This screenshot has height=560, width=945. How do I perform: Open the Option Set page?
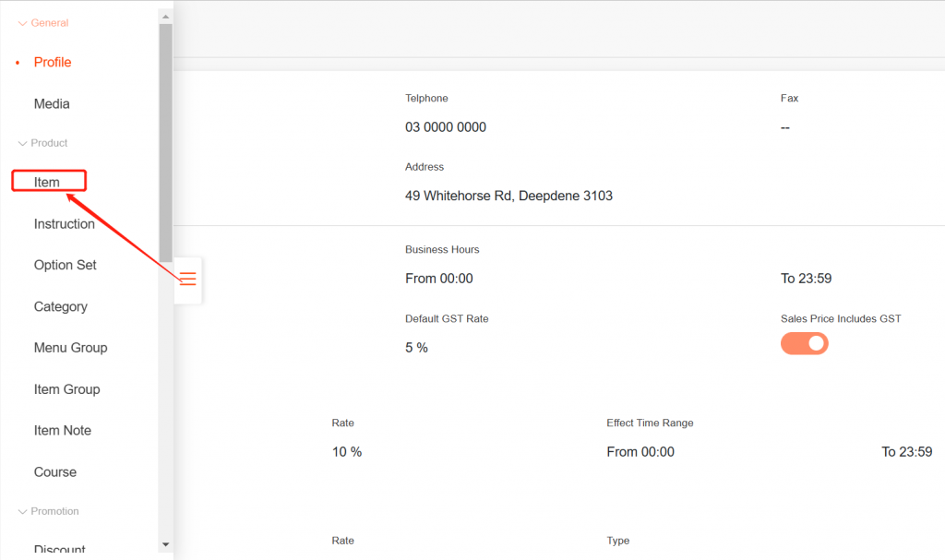coord(65,265)
